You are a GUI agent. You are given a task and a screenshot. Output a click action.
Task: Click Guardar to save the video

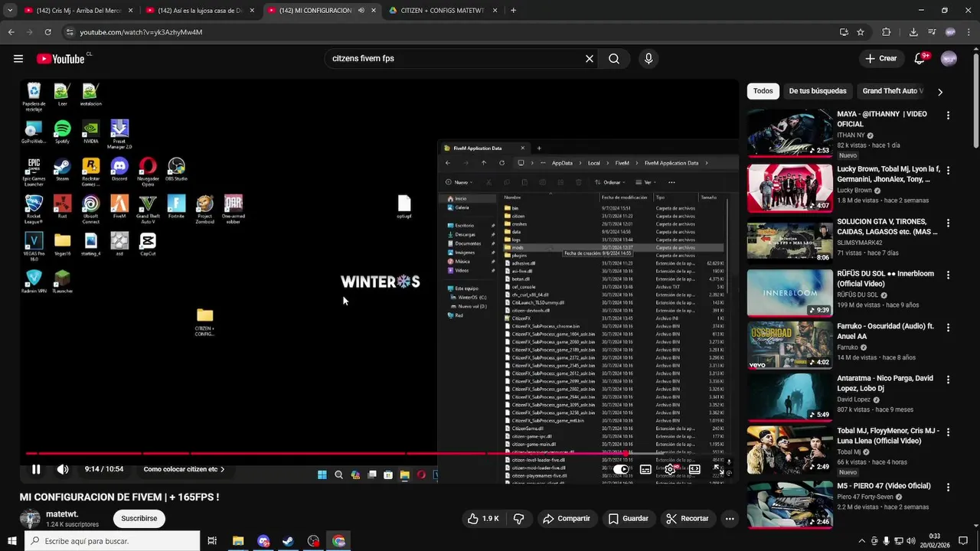[x=628, y=518]
